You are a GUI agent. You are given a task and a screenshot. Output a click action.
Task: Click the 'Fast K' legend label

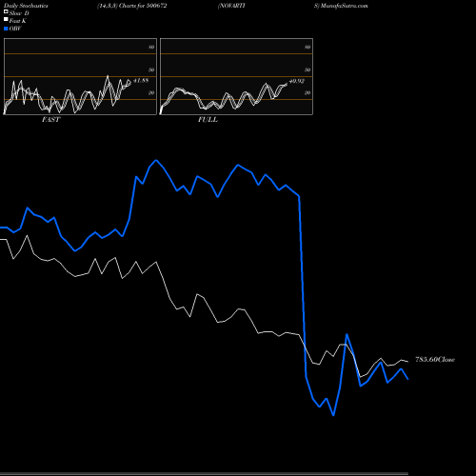pyautogui.click(x=18, y=21)
